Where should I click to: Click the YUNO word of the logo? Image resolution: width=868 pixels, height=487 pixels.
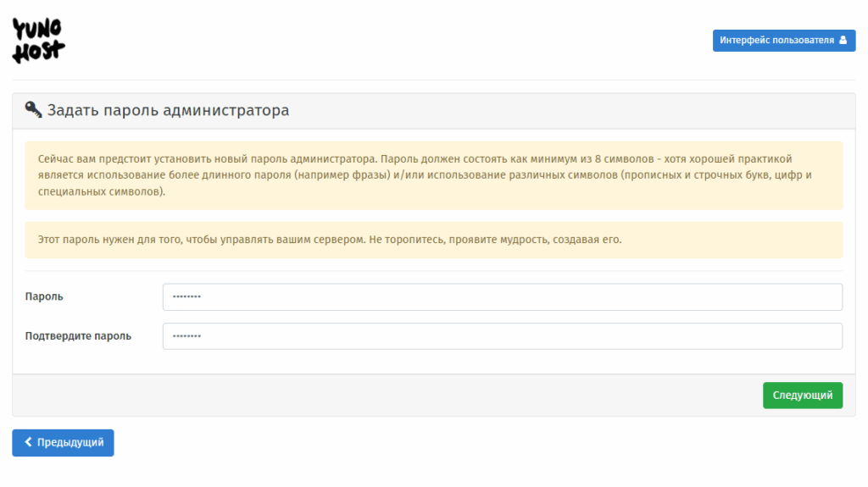[37, 29]
